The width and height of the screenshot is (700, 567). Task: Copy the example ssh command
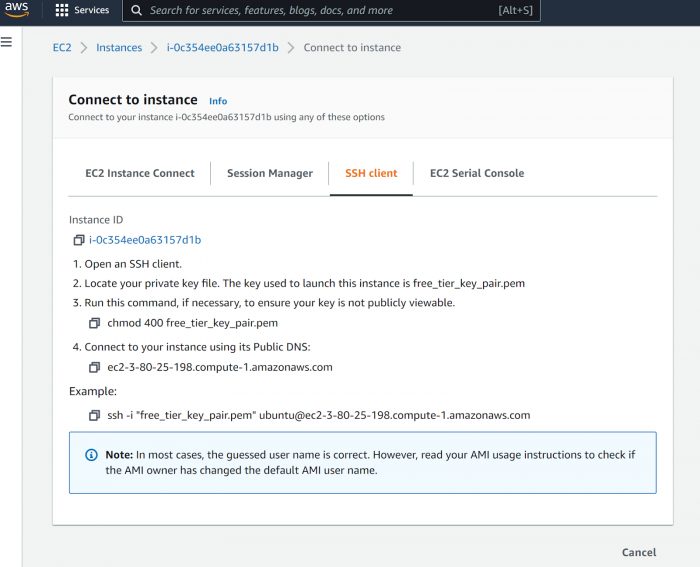[x=95, y=415]
